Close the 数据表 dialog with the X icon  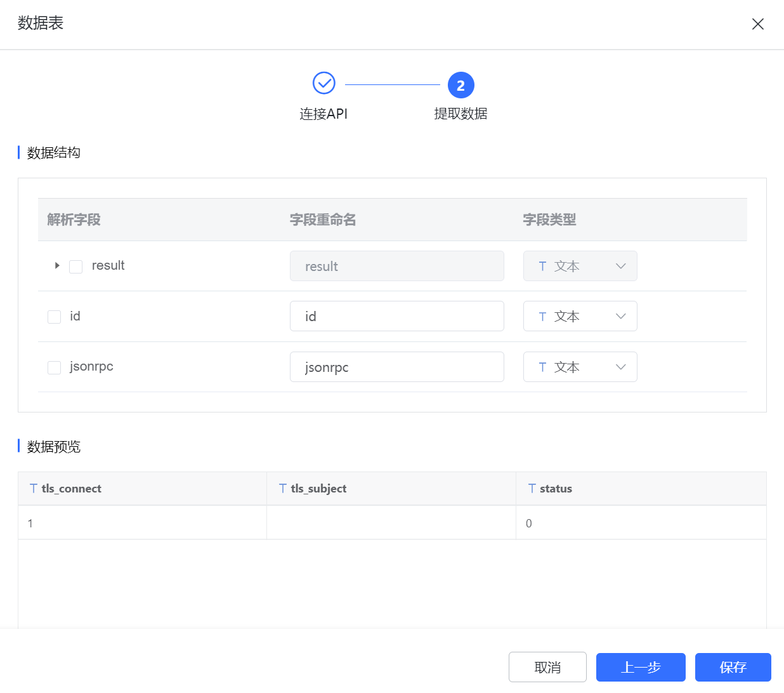pyautogui.click(x=758, y=23)
